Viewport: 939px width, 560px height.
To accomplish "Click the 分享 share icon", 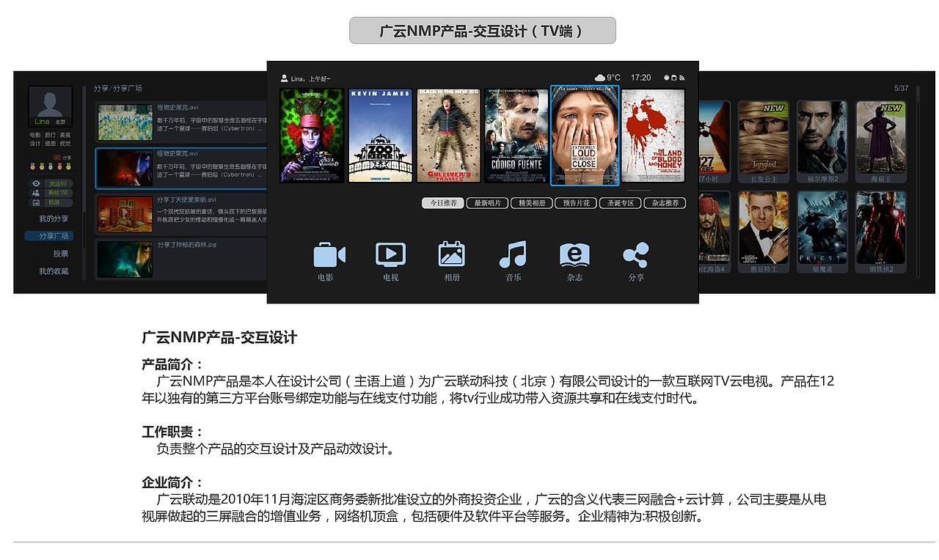I will tap(635, 255).
